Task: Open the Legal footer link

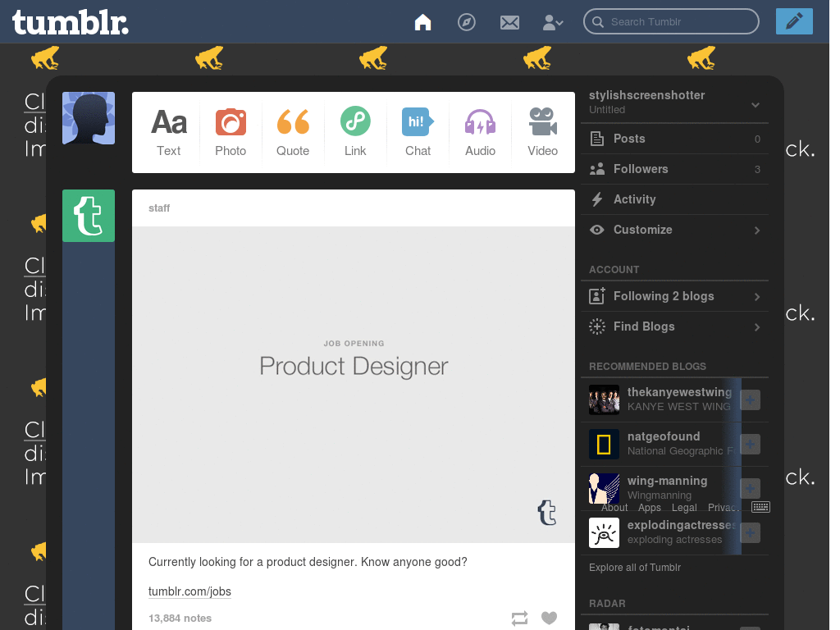Action: [x=684, y=507]
